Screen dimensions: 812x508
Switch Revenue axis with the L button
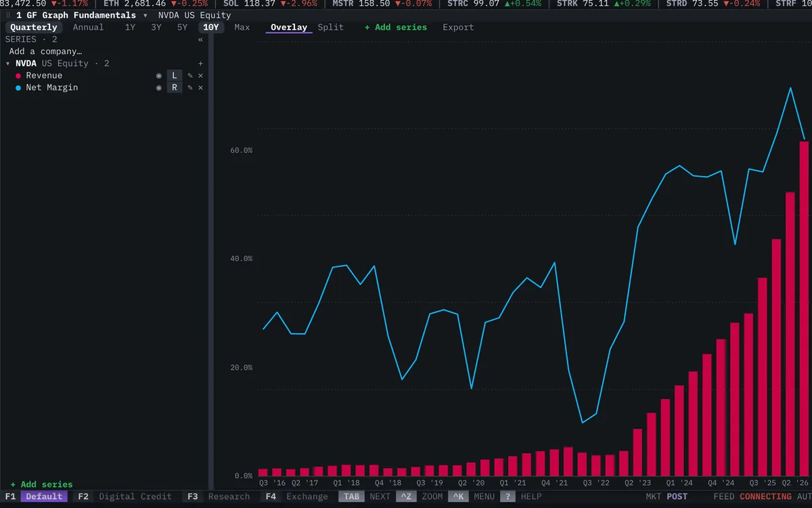point(175,76)
